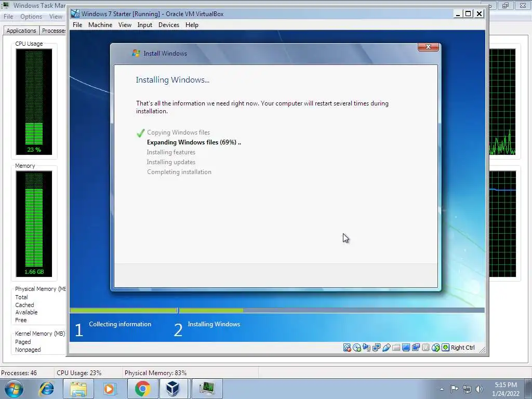Click 'Installing updates' step text

click(171, 162)
